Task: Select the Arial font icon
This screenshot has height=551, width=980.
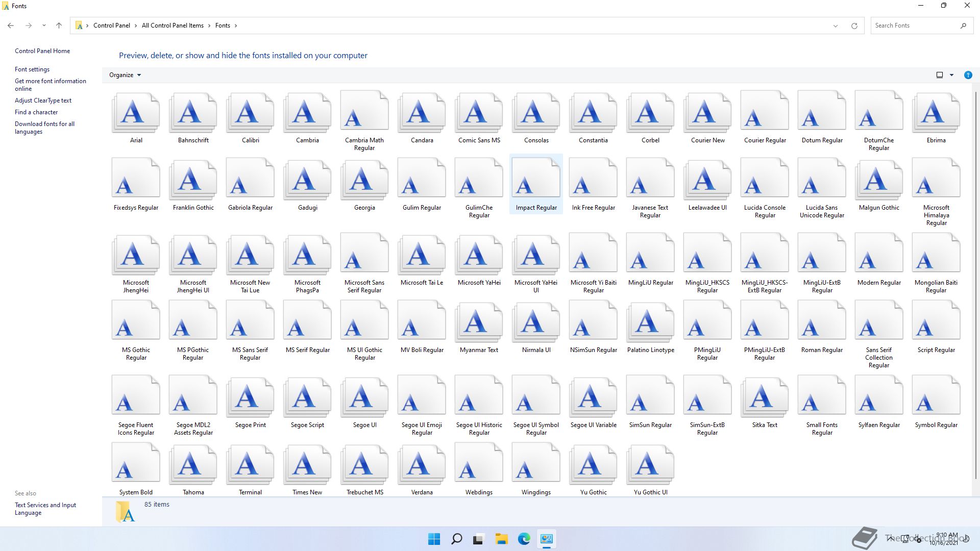Action: (x=136, y=112)
